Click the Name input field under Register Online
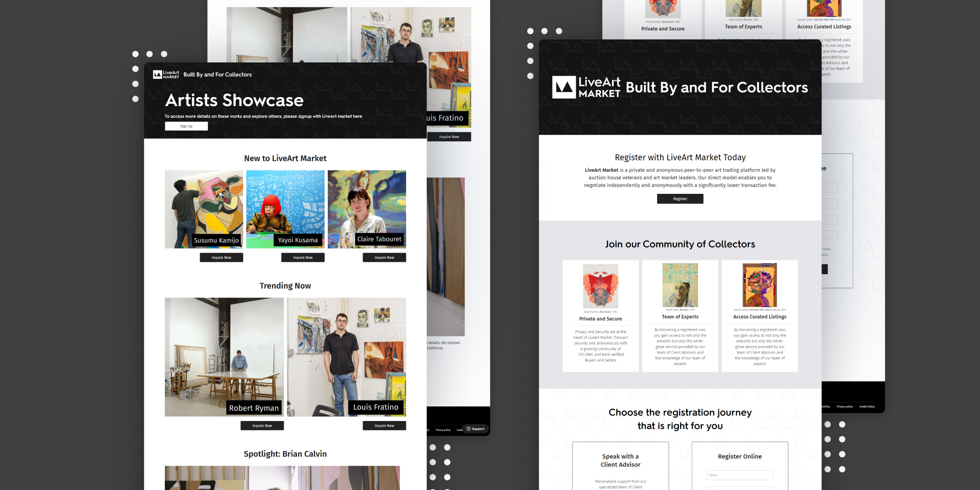Image resolution: width=980 pixels, height=490 pixels. pyautogui.click(x=740, y=475)
